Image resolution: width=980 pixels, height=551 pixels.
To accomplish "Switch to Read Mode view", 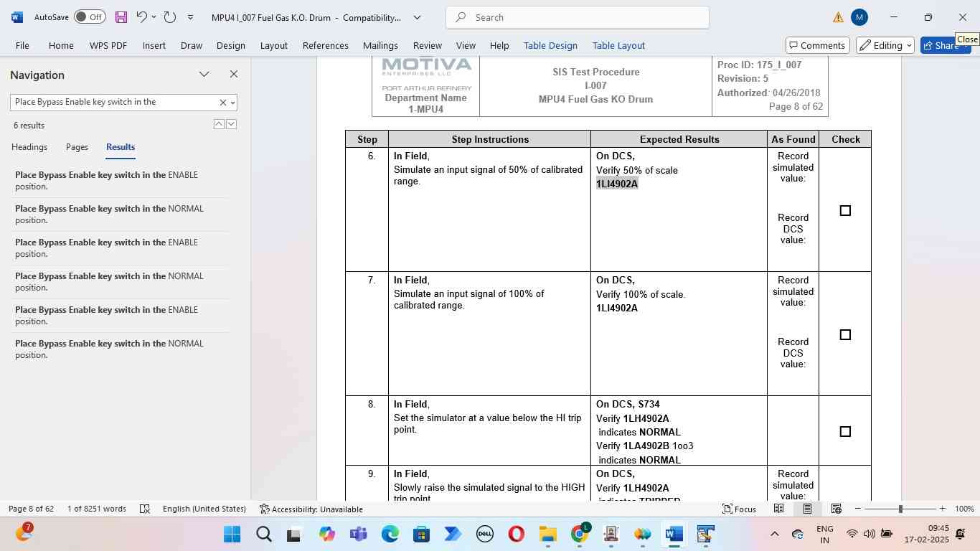I will pos(778,509).
